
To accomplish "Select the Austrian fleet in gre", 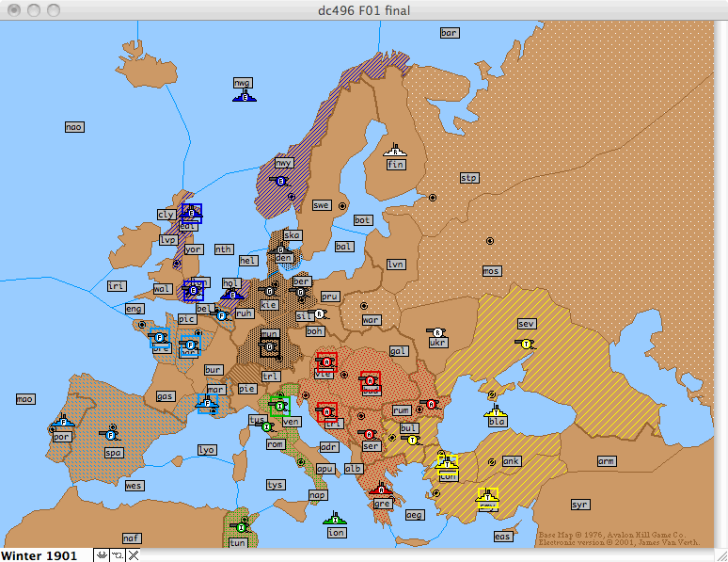I will 381,489.
